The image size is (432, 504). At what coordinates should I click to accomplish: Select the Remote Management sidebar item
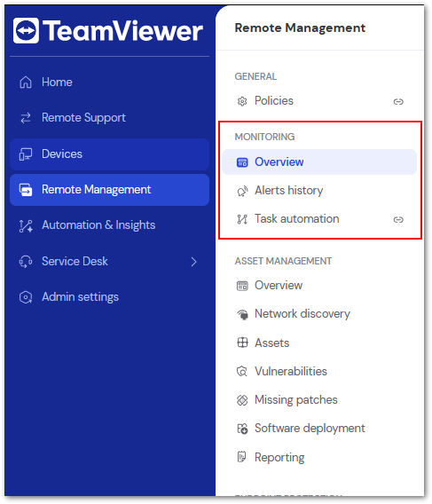click(110, 190)
